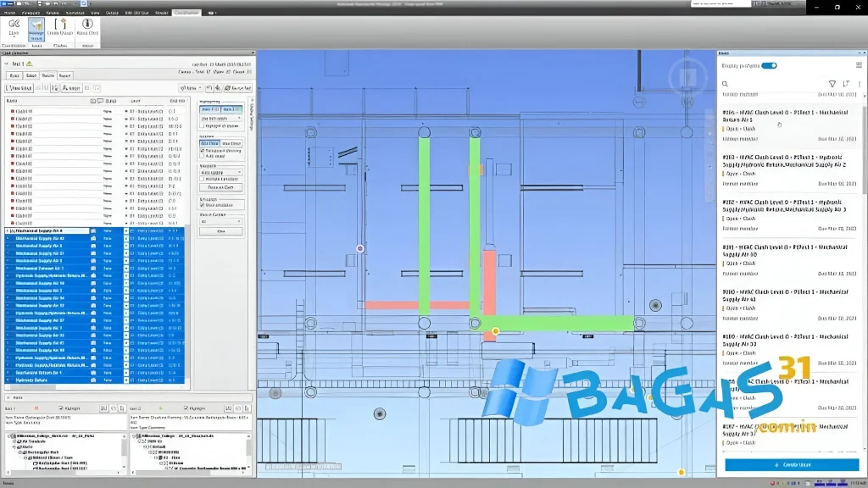Click the first greyed group icon after New Group
This screenshot has height=488, width=868.
coord(39,88)
